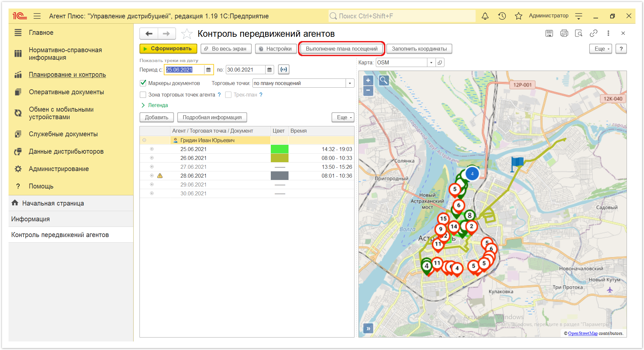This screenshot has height=350, width=644.
Task: Close the Контроль передвижений агентов form
Action: pyautogui.click(x=623, y=33)
